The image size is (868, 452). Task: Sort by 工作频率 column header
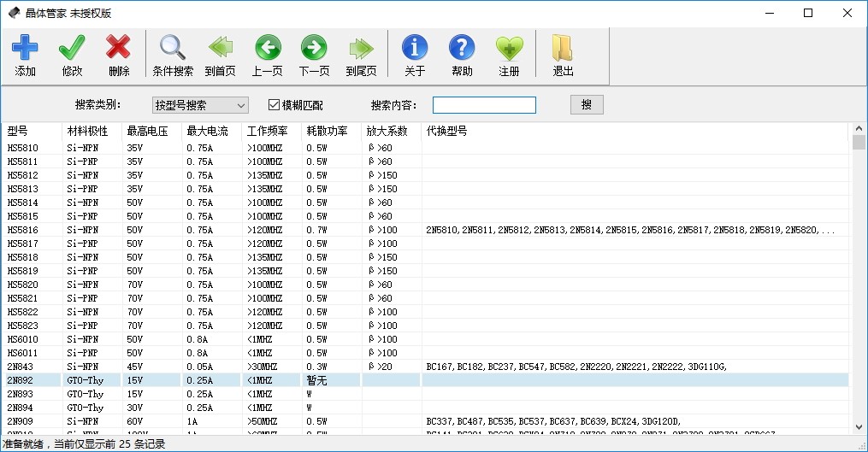pyautogui.click(x=271, y=131)
